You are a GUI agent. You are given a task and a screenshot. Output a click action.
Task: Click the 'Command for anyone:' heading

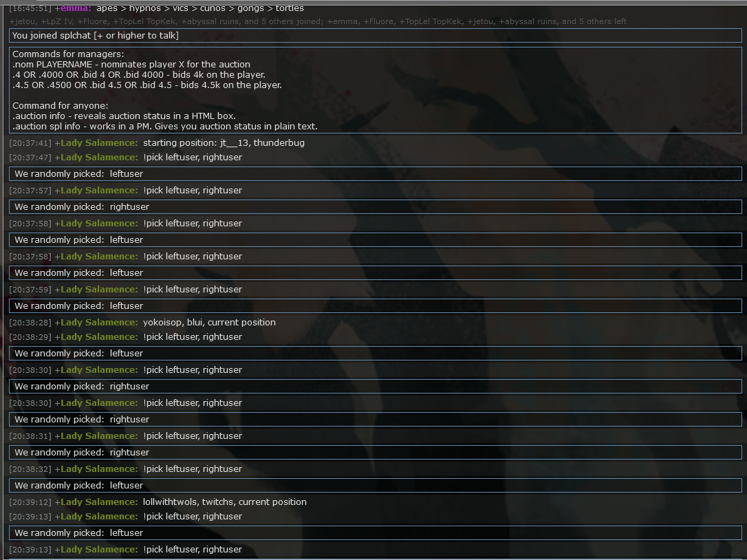point(60,106)
